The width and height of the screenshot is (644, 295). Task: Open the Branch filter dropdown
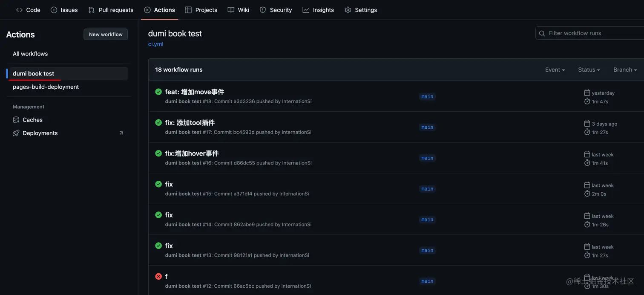click(625, 69)
